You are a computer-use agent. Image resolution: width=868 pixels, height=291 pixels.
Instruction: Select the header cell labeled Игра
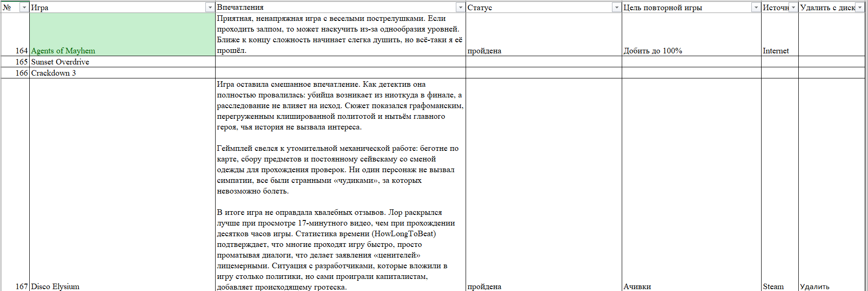coord(122,7)
